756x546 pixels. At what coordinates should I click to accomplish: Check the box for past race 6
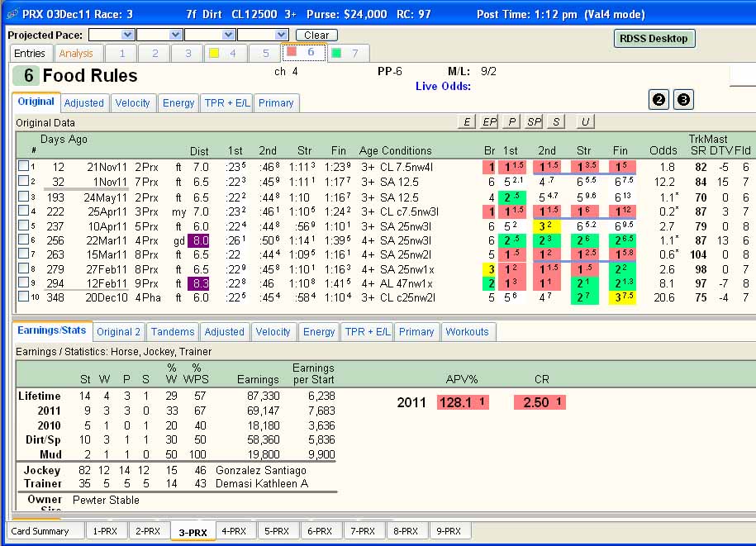click(x=22, y=239)
